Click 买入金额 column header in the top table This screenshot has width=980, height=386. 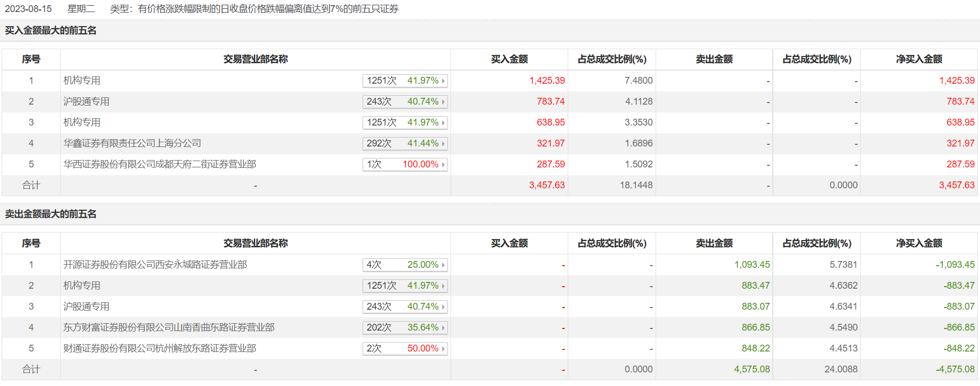(x=509, y=59)
